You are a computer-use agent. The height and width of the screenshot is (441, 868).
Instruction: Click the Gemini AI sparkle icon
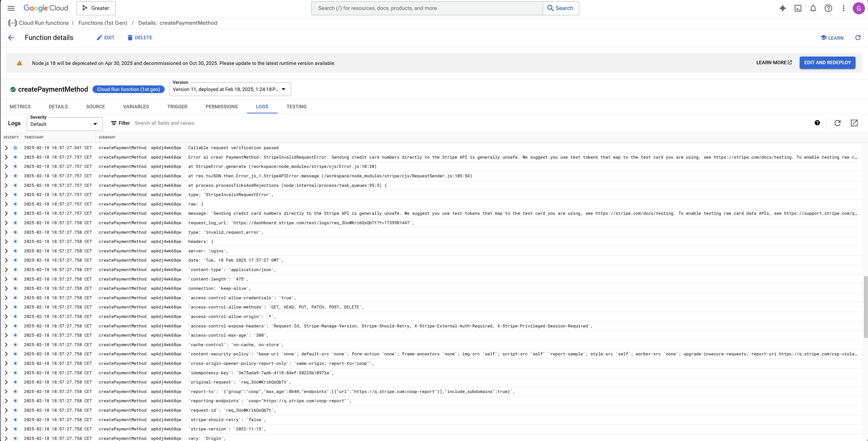pos(782,8)
